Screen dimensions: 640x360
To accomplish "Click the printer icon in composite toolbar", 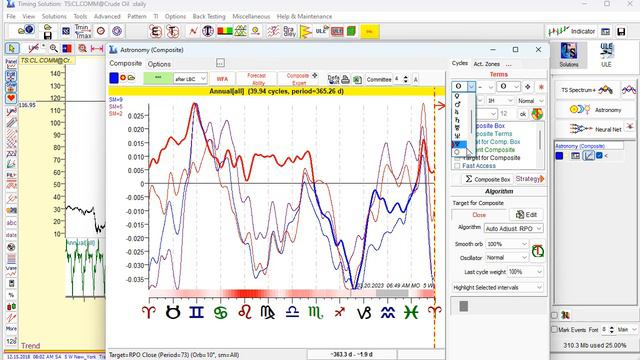I will click(345, 79).
